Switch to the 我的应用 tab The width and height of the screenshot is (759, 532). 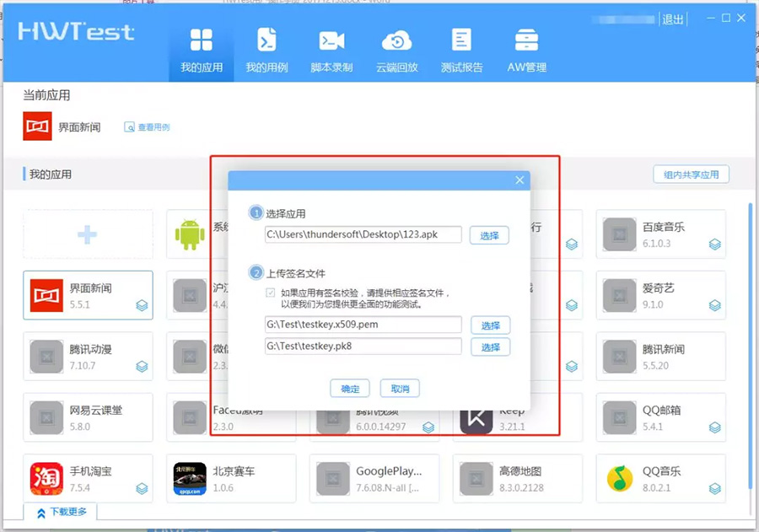[202, 51]
